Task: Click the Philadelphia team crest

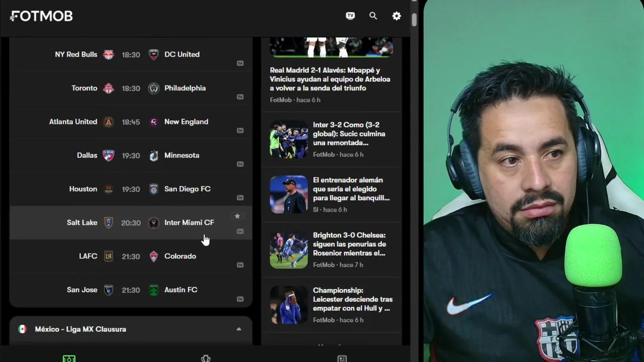Action: pyautogui.click(x=153, y=88)
